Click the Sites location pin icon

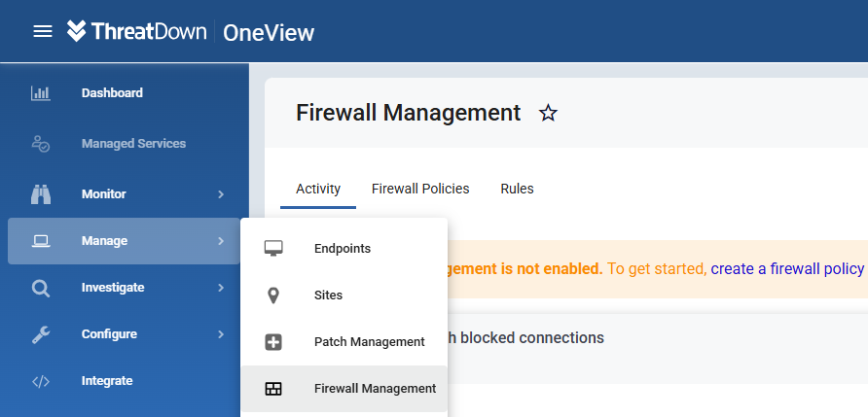tap(272, 295)
